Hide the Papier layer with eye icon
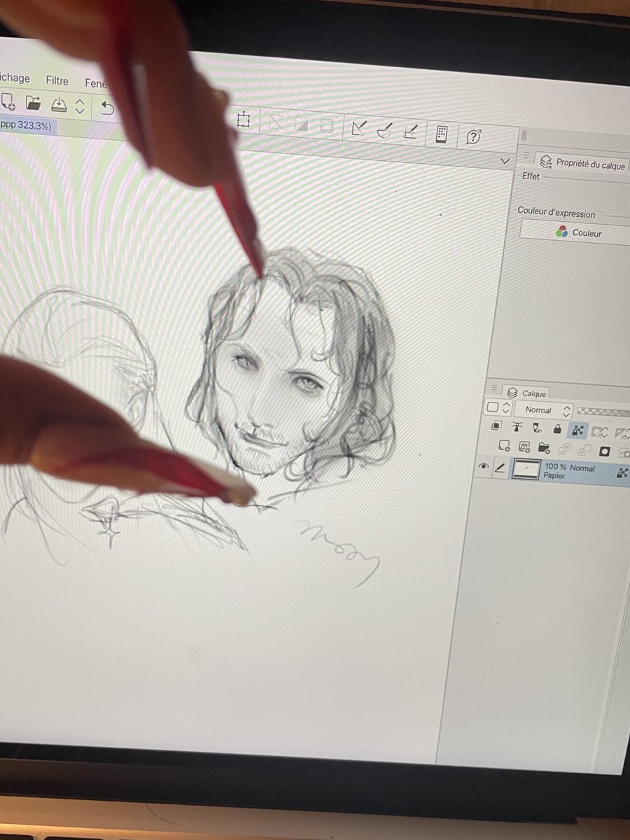 [x=483, y=466]
